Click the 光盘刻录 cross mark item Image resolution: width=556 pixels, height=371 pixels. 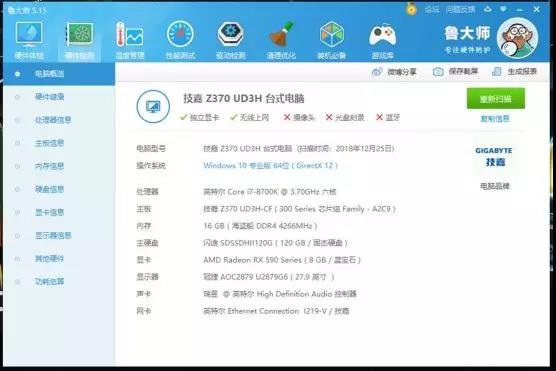(345, 117)
